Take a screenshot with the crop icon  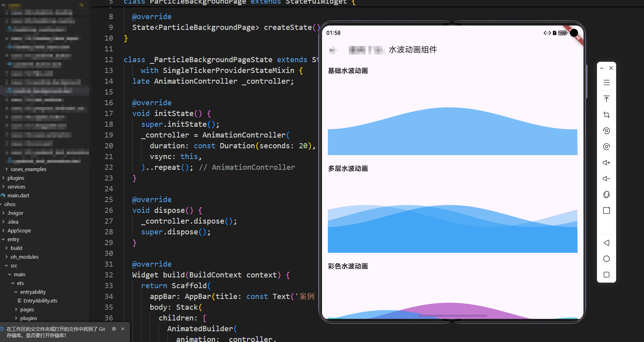pos(607,115)
